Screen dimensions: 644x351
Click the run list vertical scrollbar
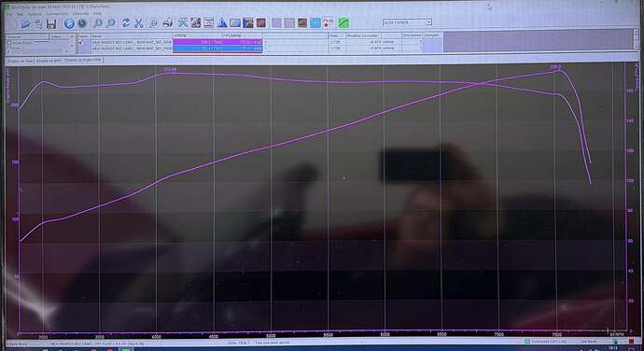(x=637, y=40)
